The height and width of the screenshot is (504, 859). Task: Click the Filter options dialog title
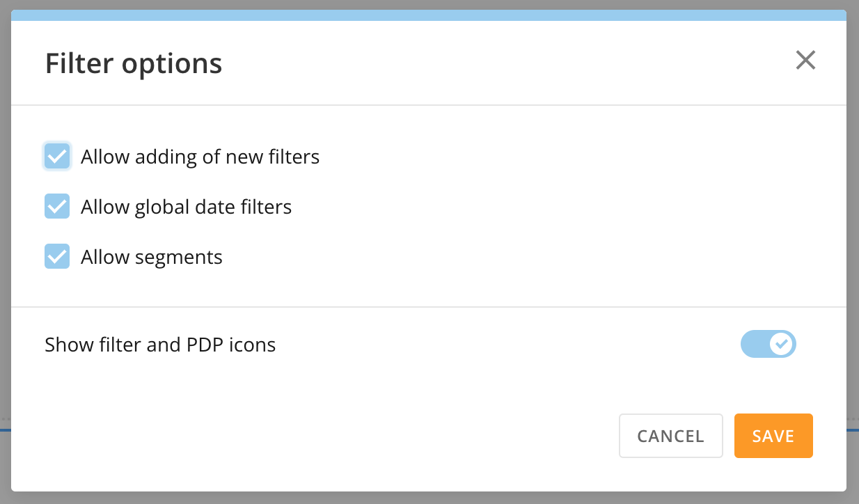pyautogui.click(x=134, y=63)
